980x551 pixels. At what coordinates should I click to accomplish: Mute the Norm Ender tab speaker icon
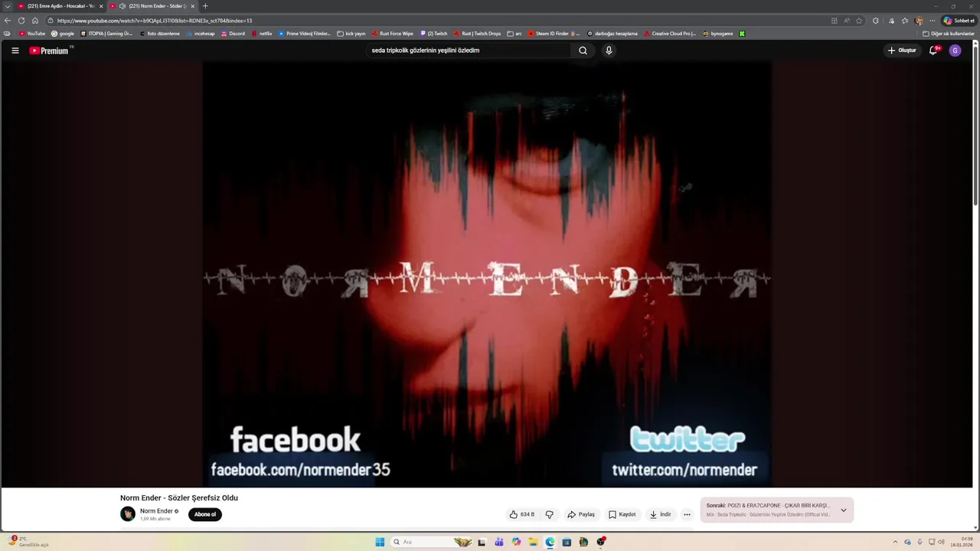click(x=122, y=6)
